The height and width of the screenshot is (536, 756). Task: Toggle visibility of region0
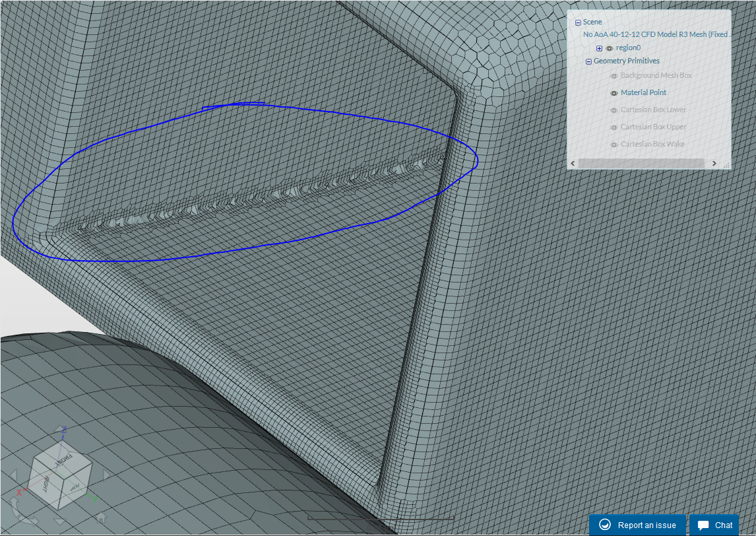tap(610, 48)
